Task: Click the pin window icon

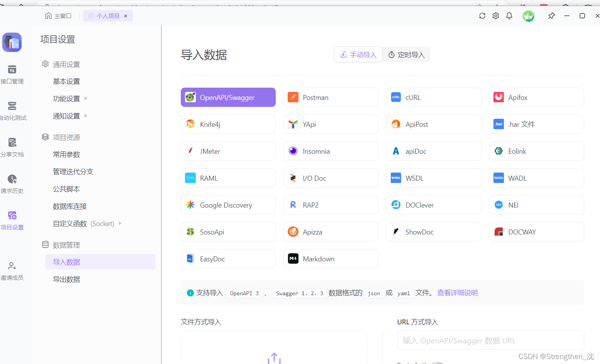Action: tap(552, 16)
